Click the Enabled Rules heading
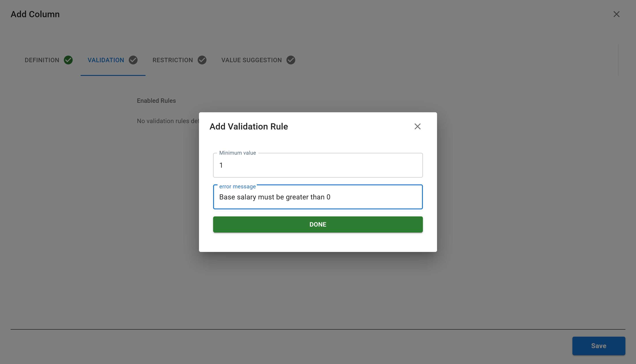The image size is (636, 364). coord(156,101)
